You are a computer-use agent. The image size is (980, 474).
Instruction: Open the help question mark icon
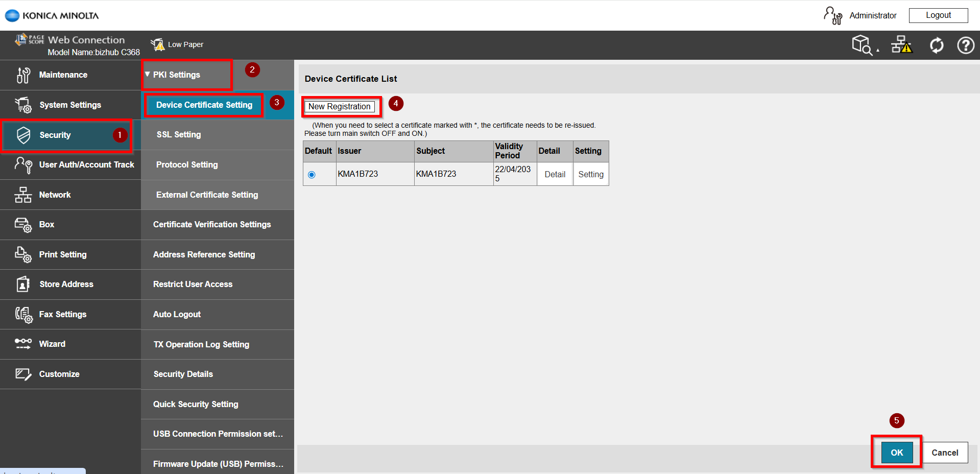click(965, 45)
